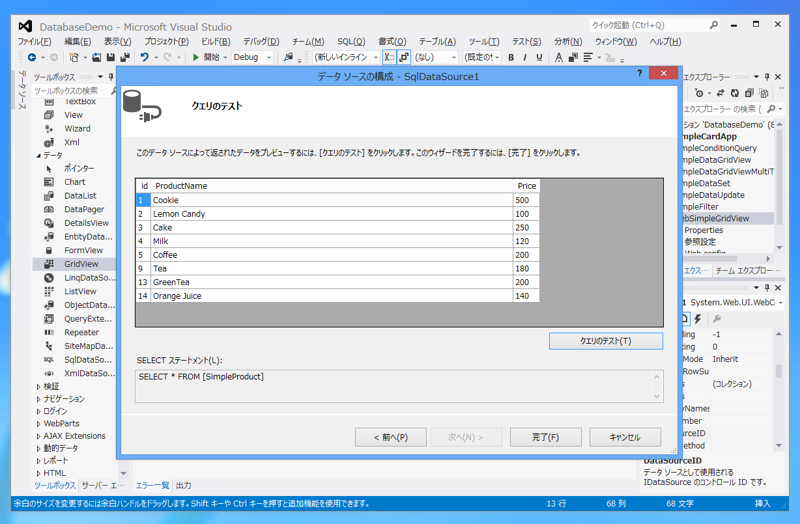
Task: Click the Solution Explorer Collapse All icon
Action: pos(748,93)
